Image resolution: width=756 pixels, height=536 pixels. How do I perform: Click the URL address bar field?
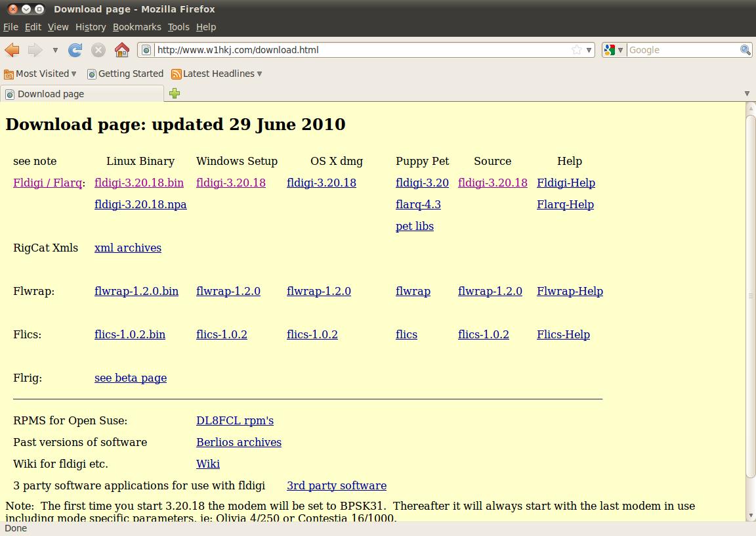click(x=361, y=50)
